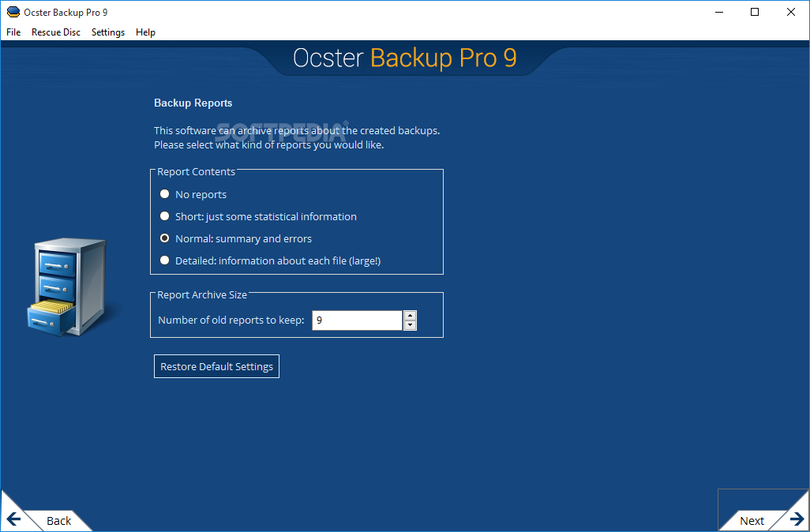
Task: Decrease number of old reports to keep
Action: [x=411, y=325]
